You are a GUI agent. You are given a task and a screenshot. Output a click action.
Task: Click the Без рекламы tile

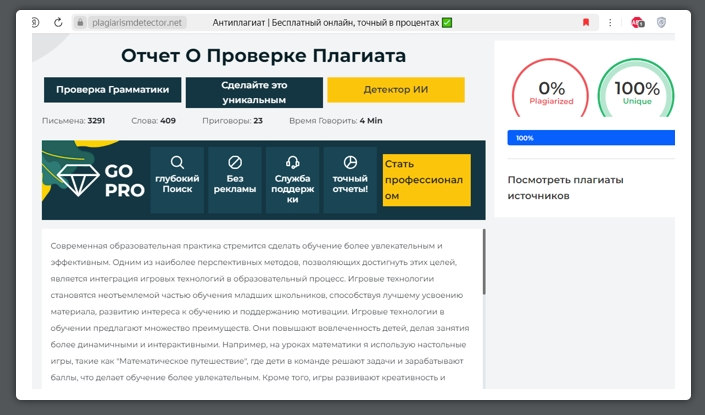point(235,180)
